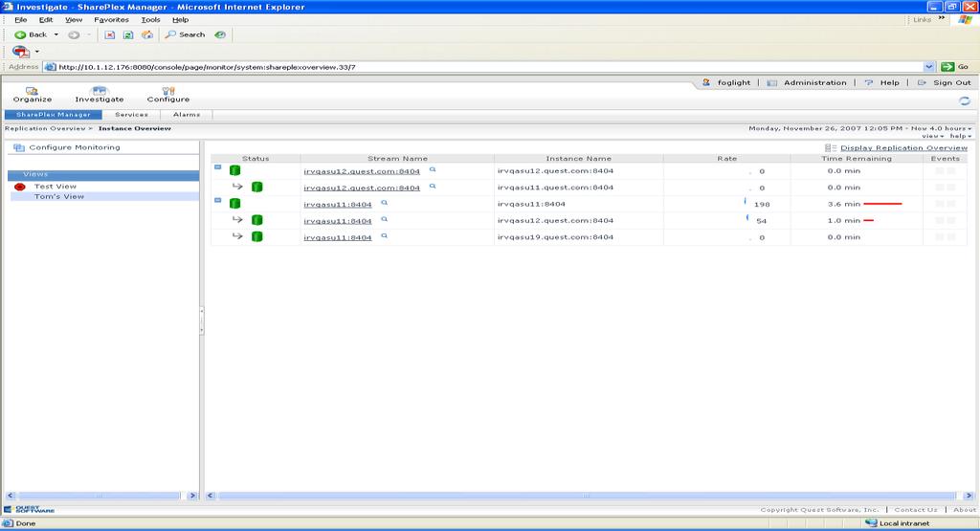Image resolution: width=980 pixels, height=531 pixels.
Task: Open the Edit menu
Action: coord(46,19)
